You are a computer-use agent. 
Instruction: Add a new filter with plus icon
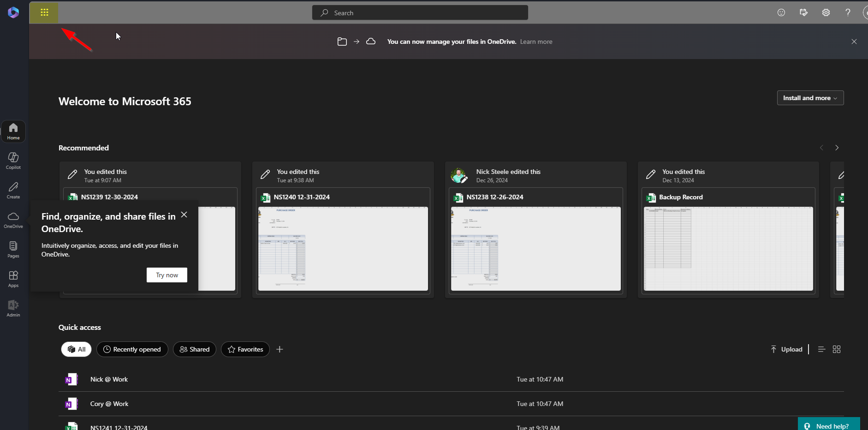pos(279,349)
